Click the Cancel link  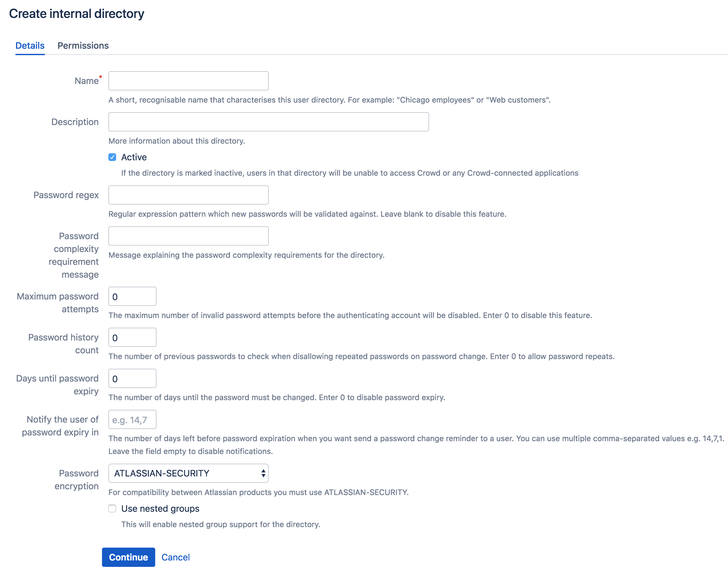(175, 557)
